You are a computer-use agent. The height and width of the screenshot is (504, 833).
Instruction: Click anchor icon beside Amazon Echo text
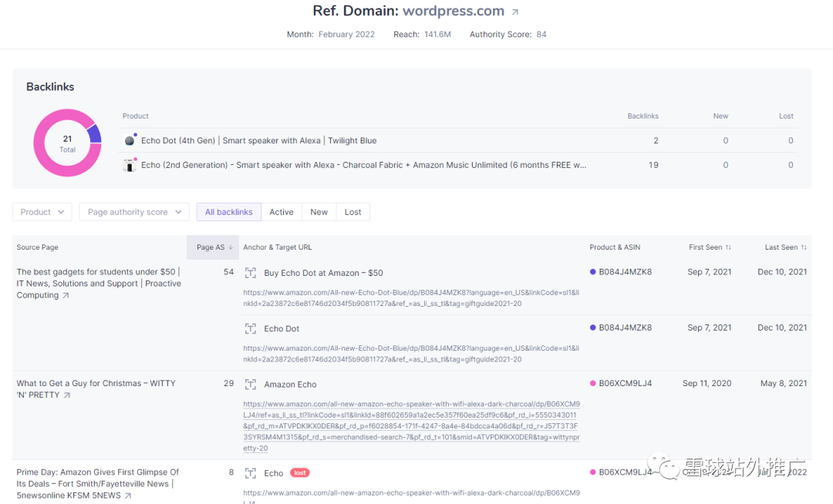pos(251,385)
